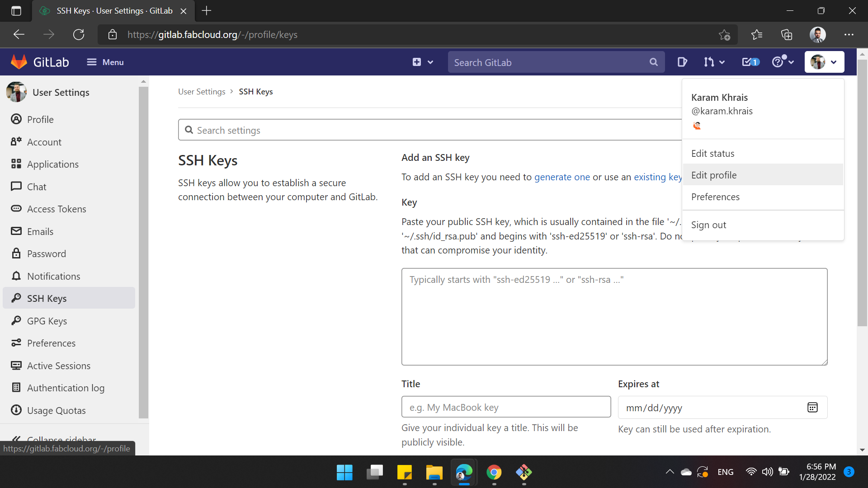Toggle the Notifications settings item
The image size is (868, 488).
click(54, 275)
